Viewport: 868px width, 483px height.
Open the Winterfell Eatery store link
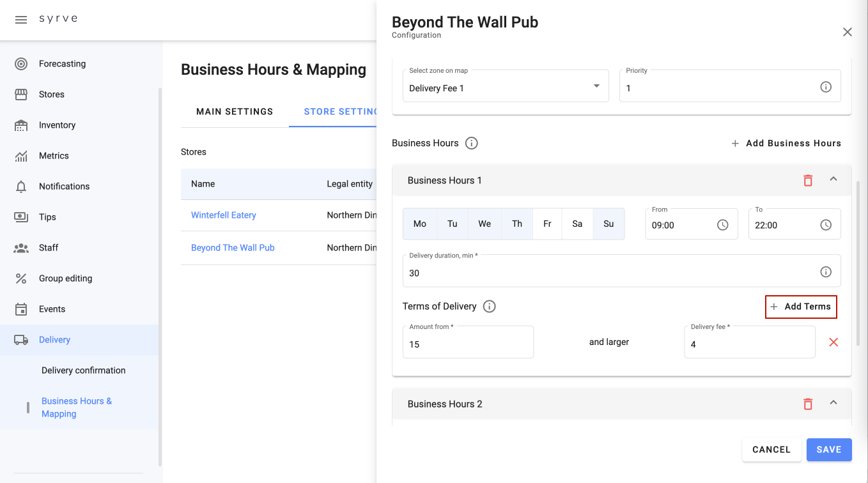pos(224,215)
